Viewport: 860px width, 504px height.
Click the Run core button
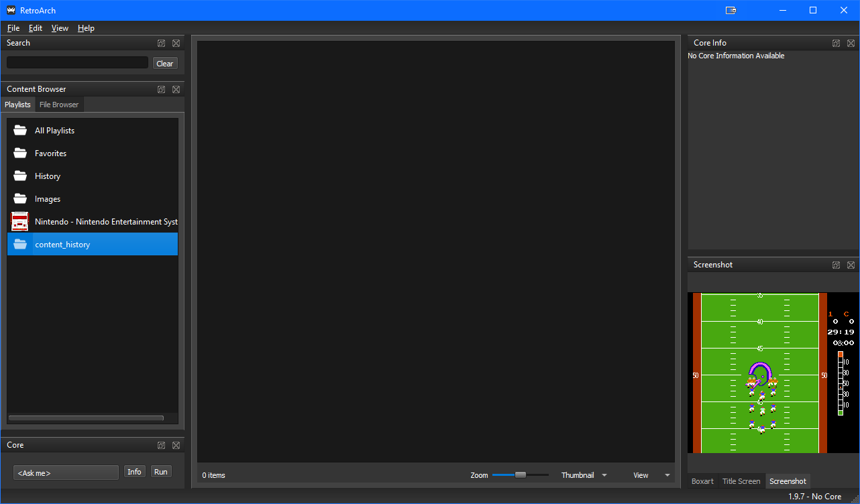pyautogui.click(x=160, y=471)
